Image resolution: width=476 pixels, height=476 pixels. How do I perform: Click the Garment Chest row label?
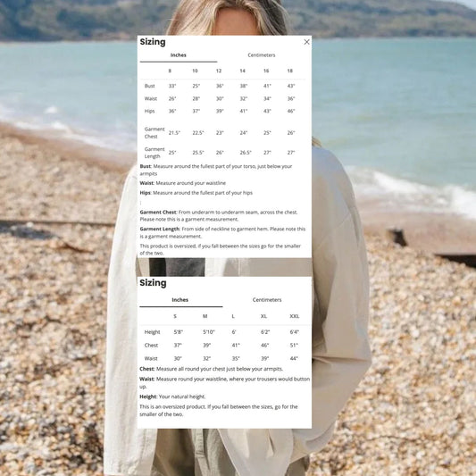pyautogui.click(x=154, y=133)
